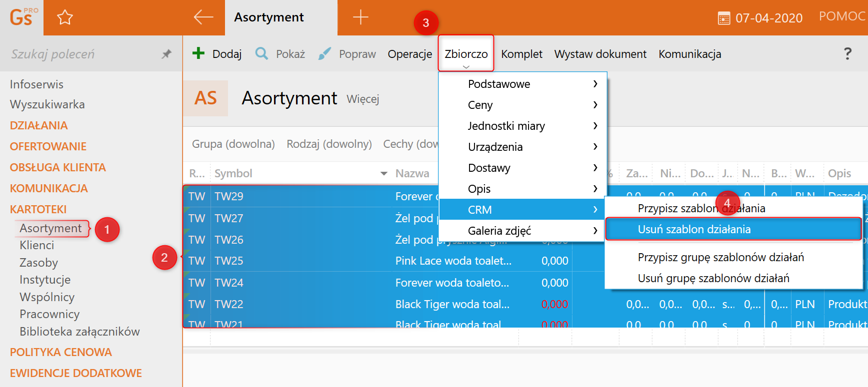Image resolution: width=868 pixels, height=387 pixels.
Task: Select Wspólnicy under Kartoteki
Action: click(x=47, y=297)
